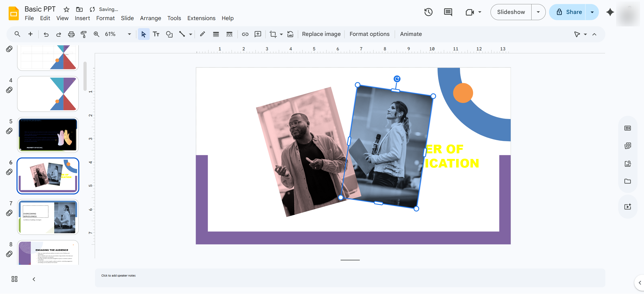Image resolution: width=644 pixels, height=294 pixels.
Task: Select slide 5 thumbnail
Action: click(x=48, y=135)
